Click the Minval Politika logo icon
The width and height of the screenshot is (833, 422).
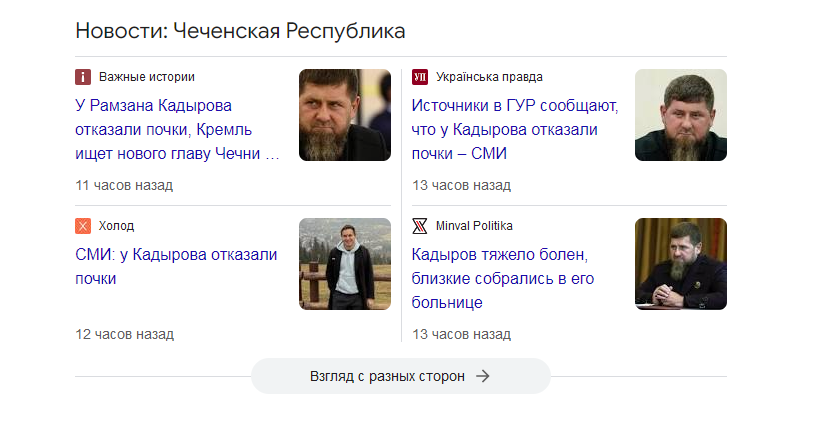coord(420,226)
